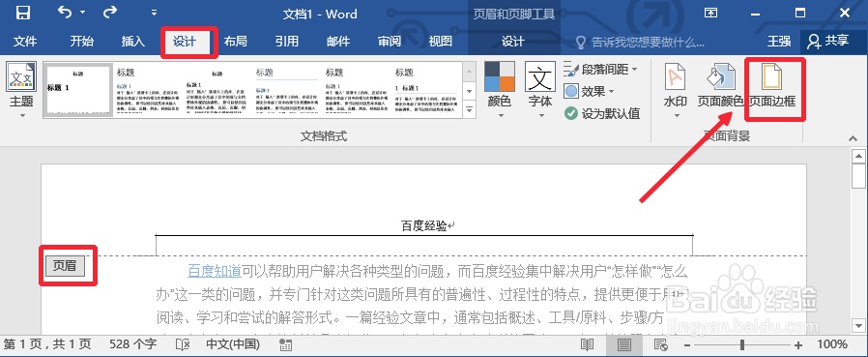Switch to Print Layout view

click(624, 344)
